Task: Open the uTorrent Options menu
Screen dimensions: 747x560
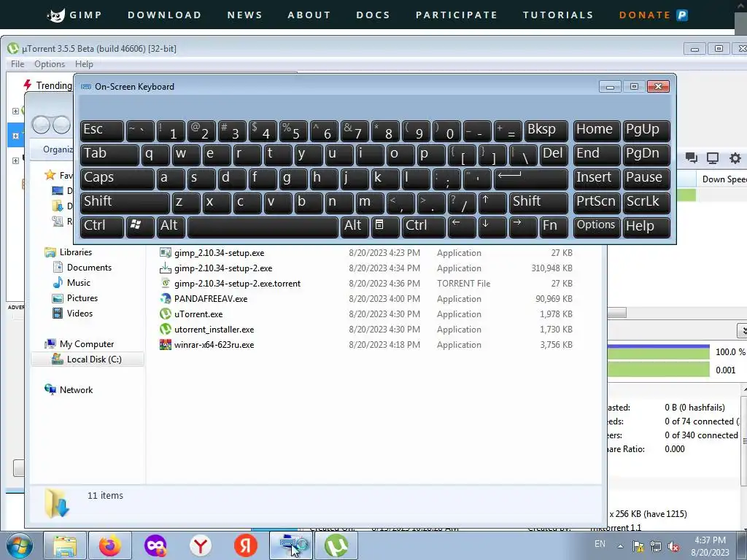Action: pyautogui.click(x=50, y=64)
